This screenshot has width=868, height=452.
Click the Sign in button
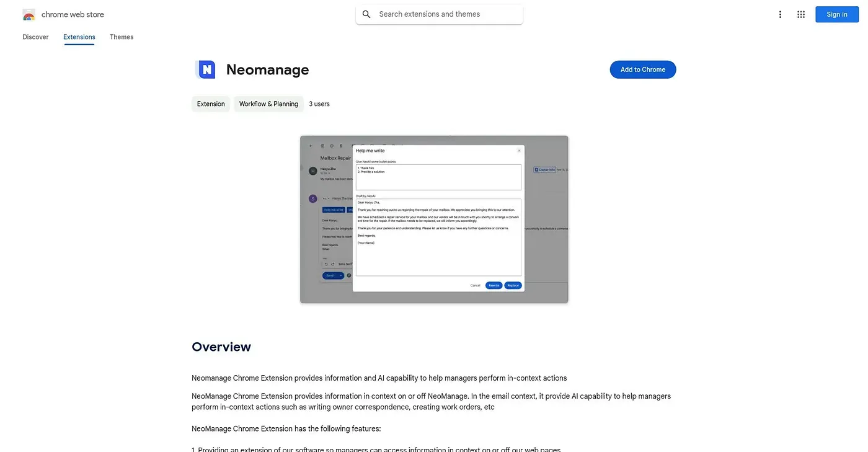836,14
